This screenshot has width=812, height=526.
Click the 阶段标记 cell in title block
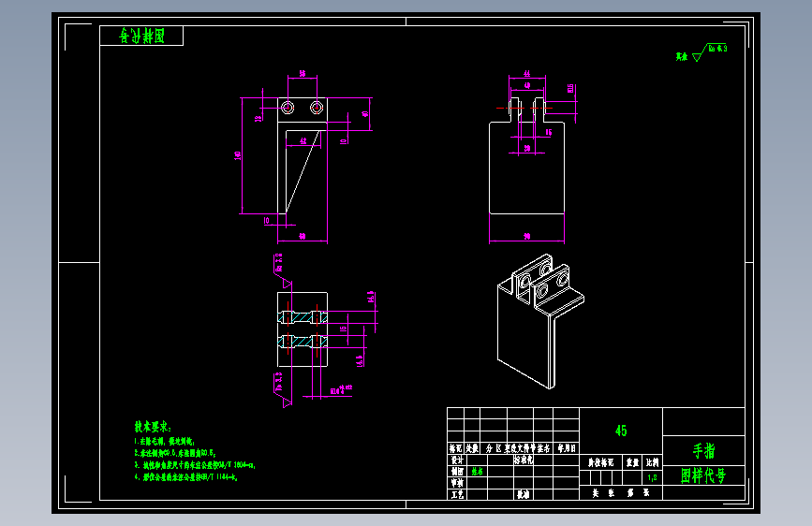[600, 462]
